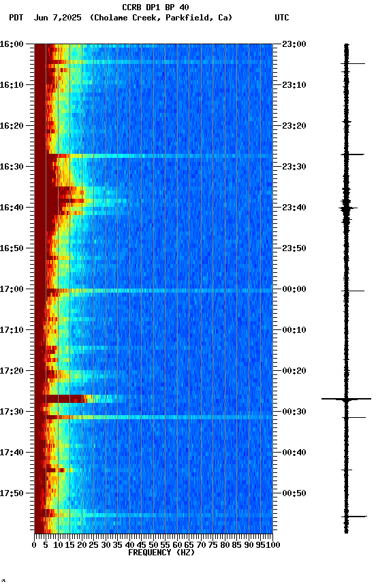Click the 00:00 UTC time label

294,289
